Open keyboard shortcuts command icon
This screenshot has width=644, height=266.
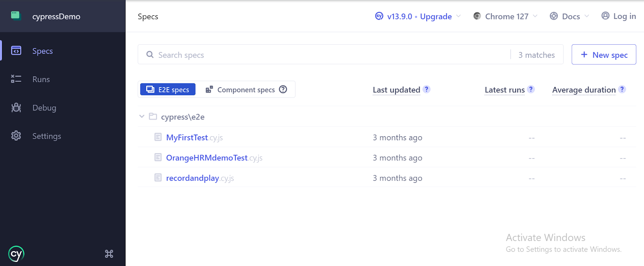coord(109,254)
